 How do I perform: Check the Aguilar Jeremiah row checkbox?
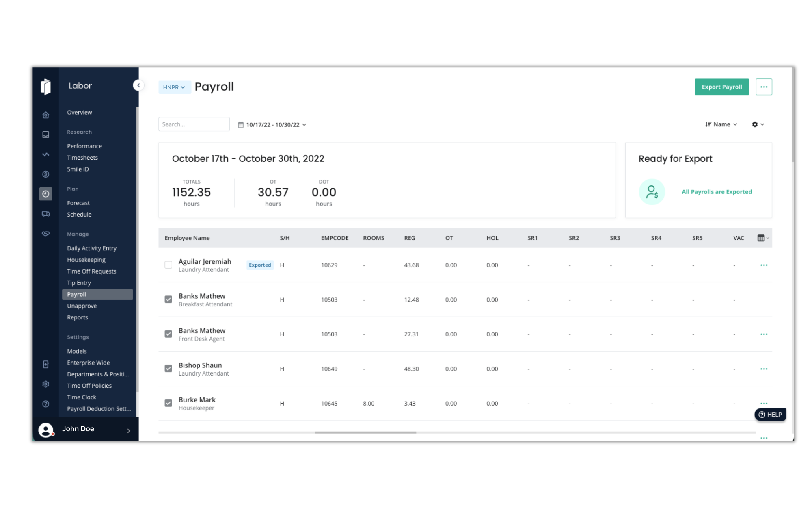(x=168, y=265)
